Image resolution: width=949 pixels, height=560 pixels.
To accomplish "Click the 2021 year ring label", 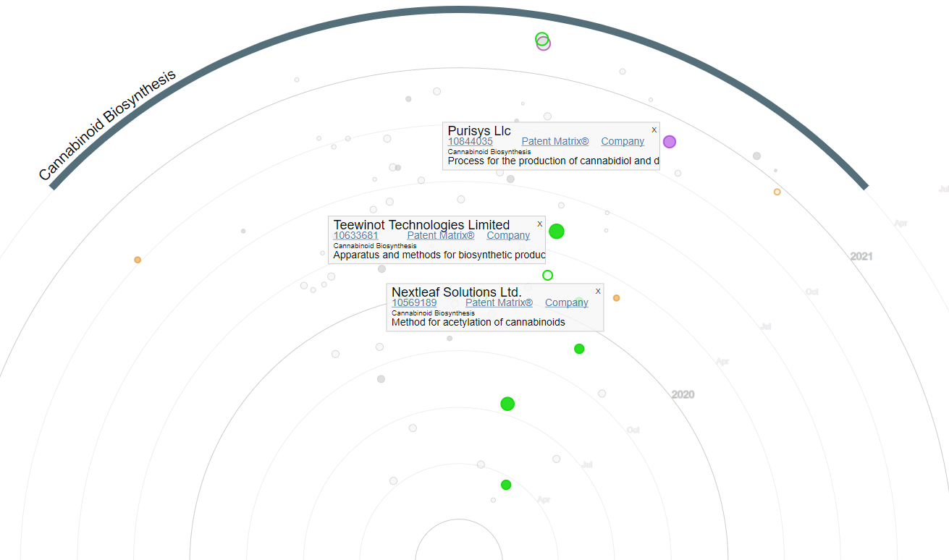I will 861,257.
